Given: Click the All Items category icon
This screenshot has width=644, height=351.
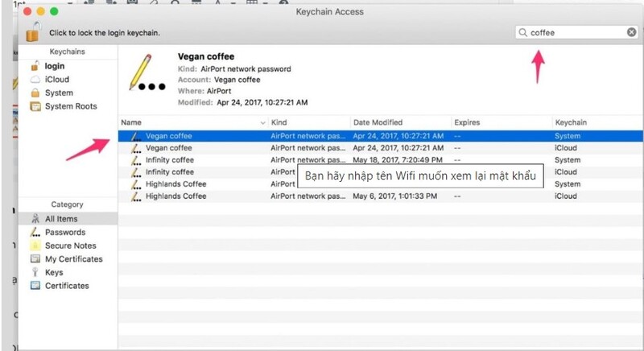Looking at the screenshot, I should click(35, 218).
